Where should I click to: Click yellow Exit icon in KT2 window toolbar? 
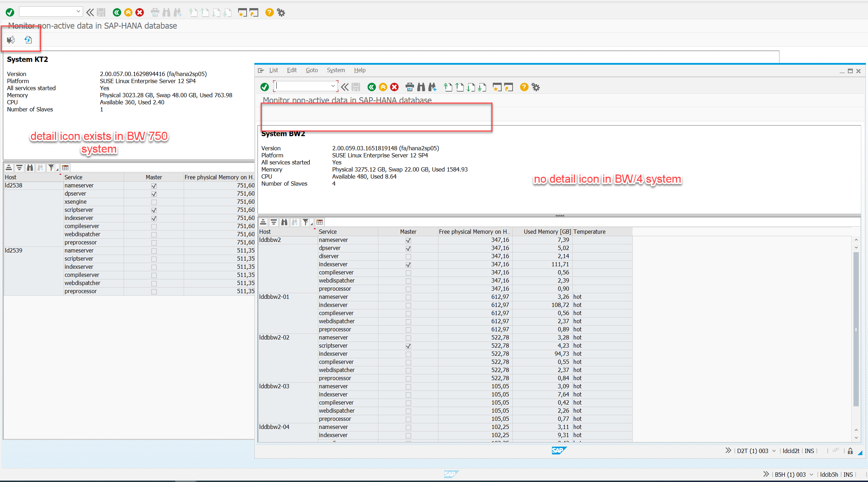point(128,13)
